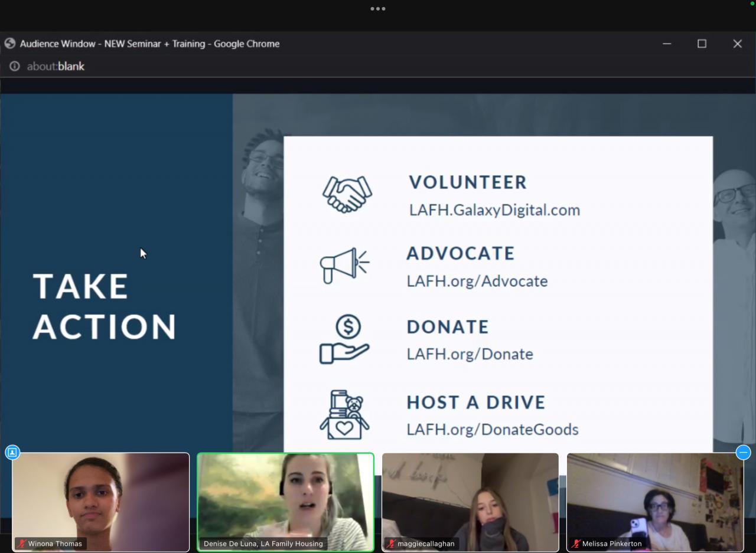Screen dimensions: 756x553
Task: Open the three-dot menu at top
Action: (x=378, y=9)
